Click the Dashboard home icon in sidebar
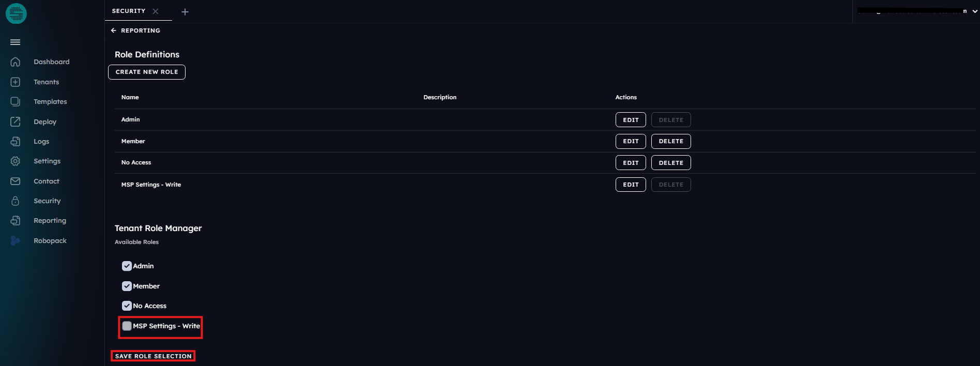 16,62
